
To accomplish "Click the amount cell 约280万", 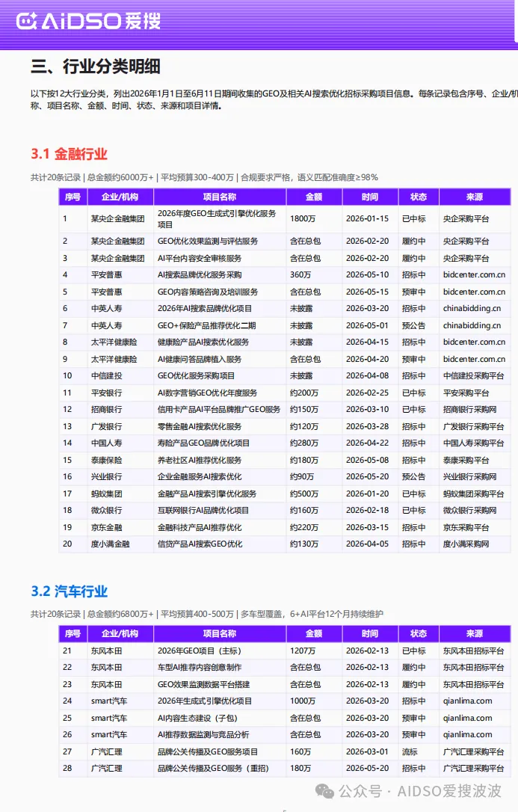I will pos(304,443).
